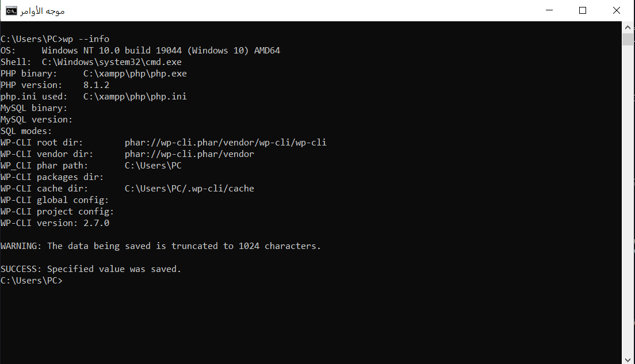Minimize the Command Prompt window
Screen dimensions: 635x364
tap(549, 10)
